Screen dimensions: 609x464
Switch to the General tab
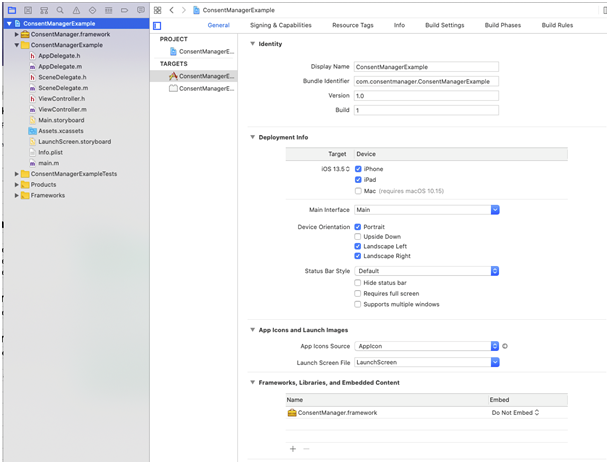pyautogui.click(x=219, y=25)
